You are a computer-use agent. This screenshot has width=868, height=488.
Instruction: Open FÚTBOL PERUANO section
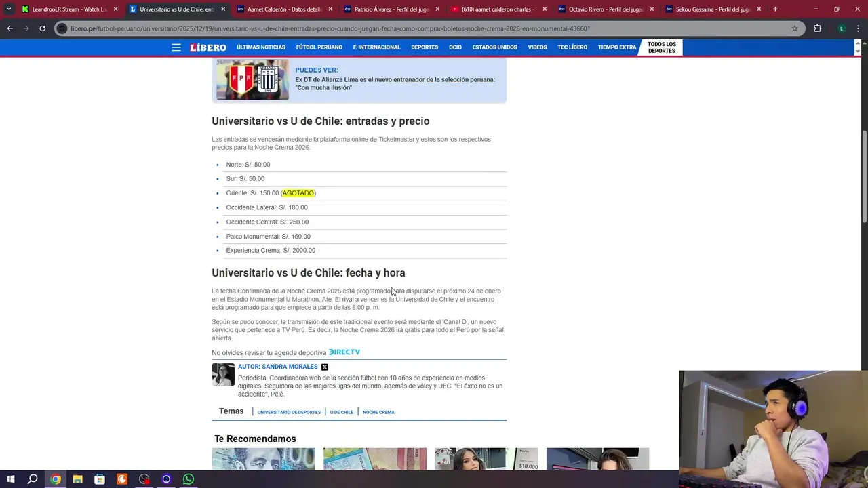point(319,47)
